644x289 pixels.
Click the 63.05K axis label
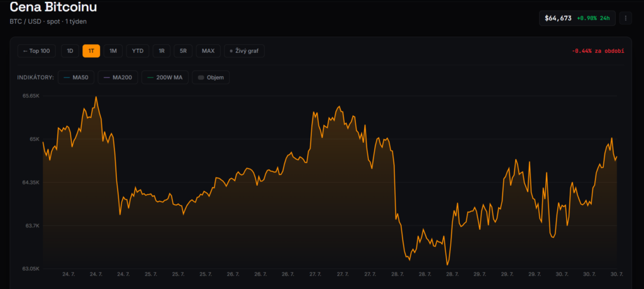click(31, 269)
